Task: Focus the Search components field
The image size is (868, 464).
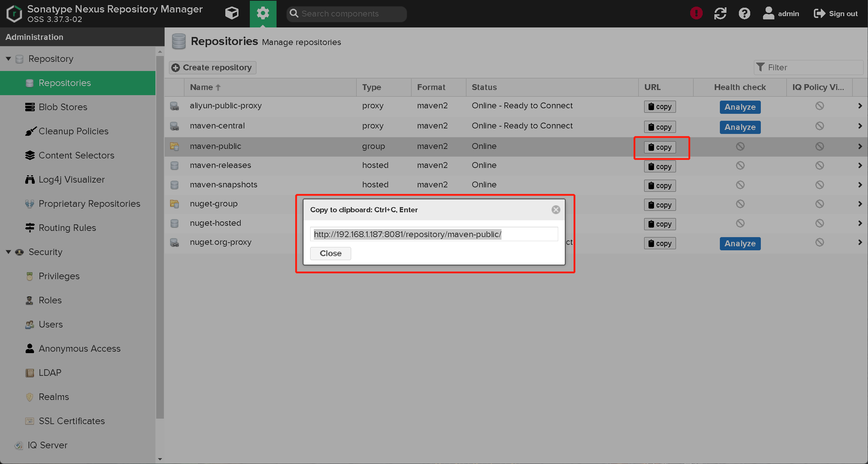Action: [347, 14]
